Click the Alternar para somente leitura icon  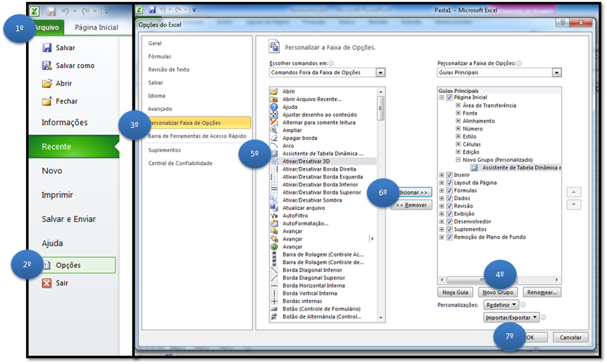click(x=274, y=122)
